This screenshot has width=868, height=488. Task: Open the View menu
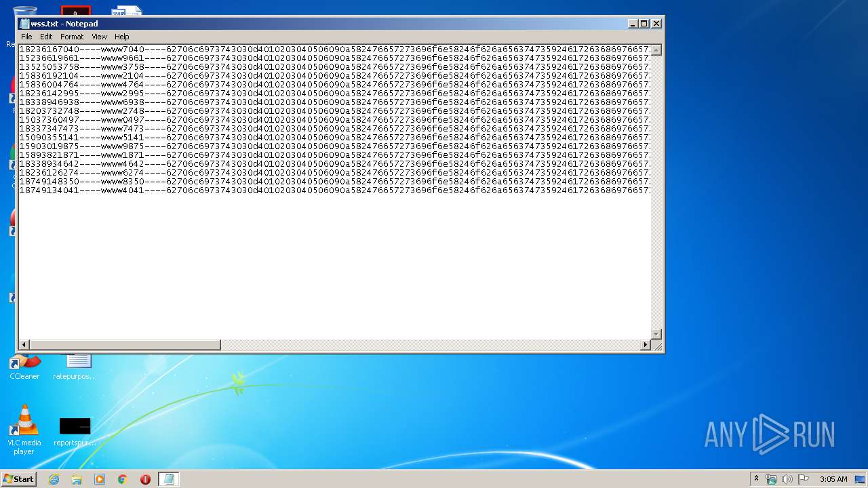(99, 37)
